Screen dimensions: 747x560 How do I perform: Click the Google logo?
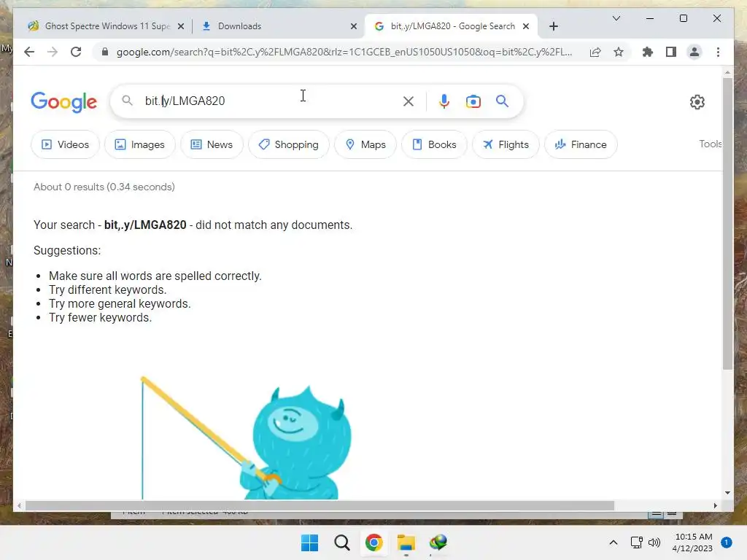tap(64, 102)
